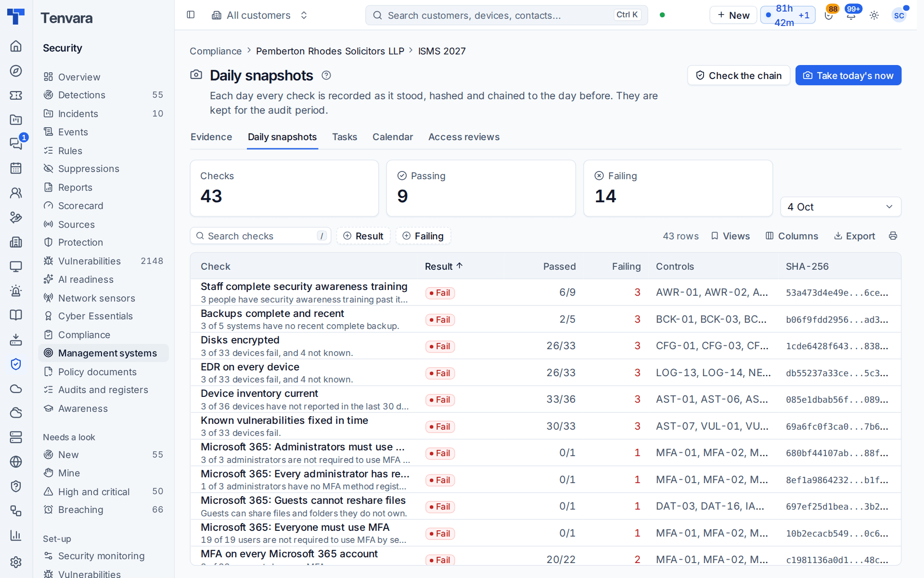Image resolution: width=924 pixels, height=578 pixels.
Task: Open the SC user avatar
Action: [899, 15]
